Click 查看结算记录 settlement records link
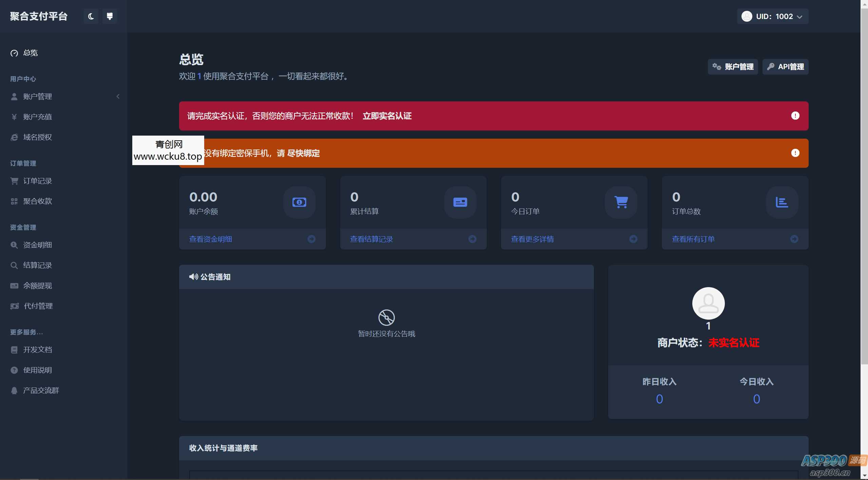 click(371, 239)
